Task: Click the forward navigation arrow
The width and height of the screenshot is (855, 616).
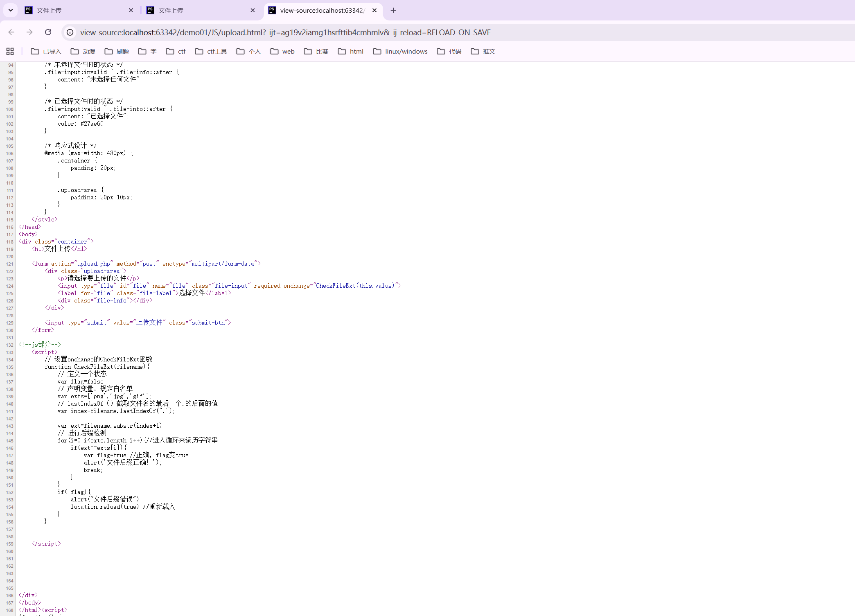Action: point(29,32)
